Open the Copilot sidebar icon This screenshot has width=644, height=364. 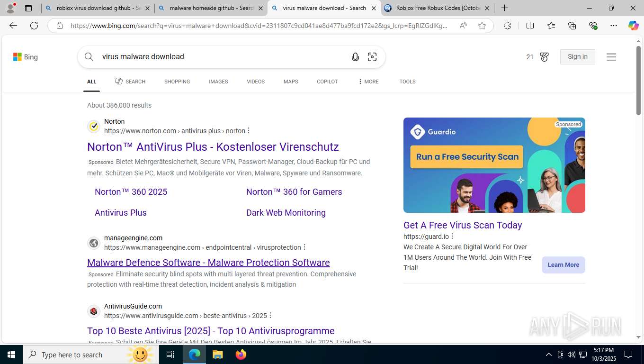pos(633,26)
